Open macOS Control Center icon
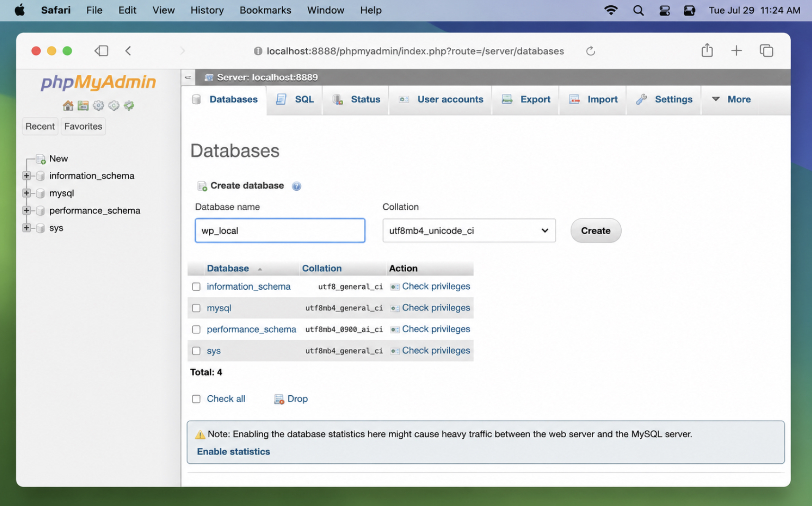Screen dimensions: 812x506 coord(664,10)
